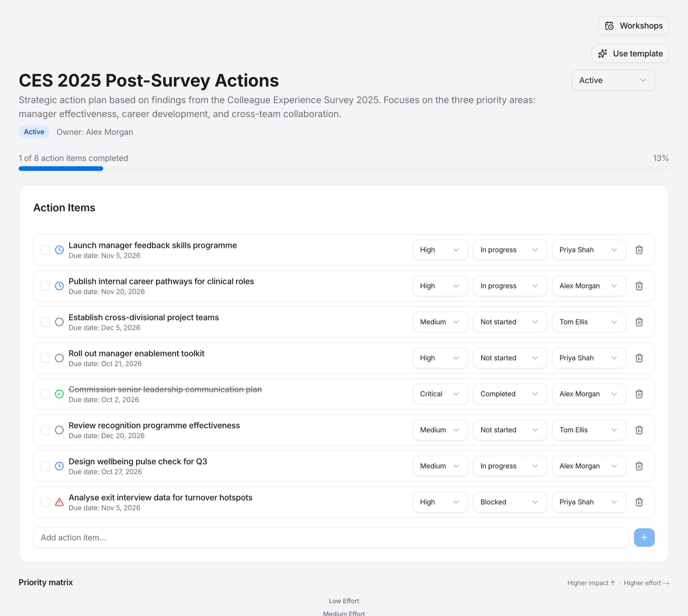Screen dimensions: 688x616
Task: Delete the Launch manager feedback skills programme item
Action: coord(639,250)
